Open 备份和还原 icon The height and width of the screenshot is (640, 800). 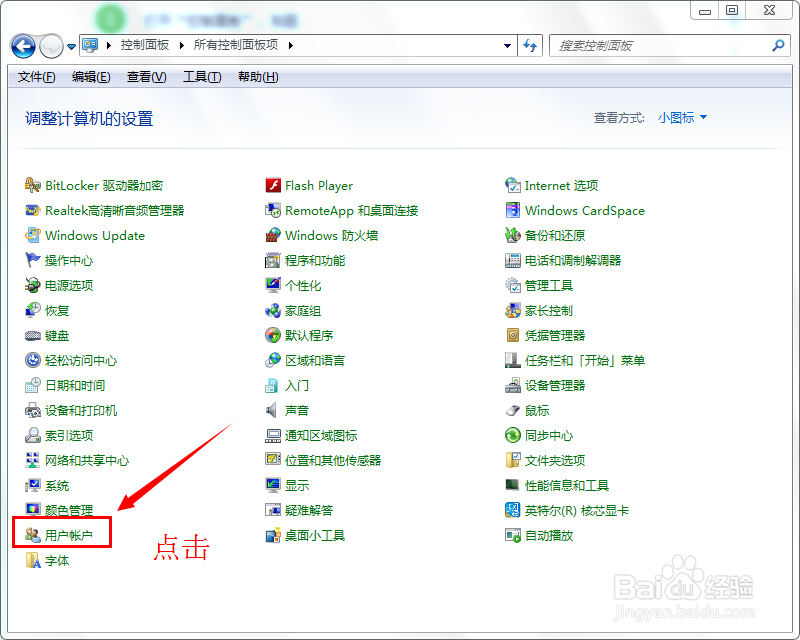click(x=513, y=235)
